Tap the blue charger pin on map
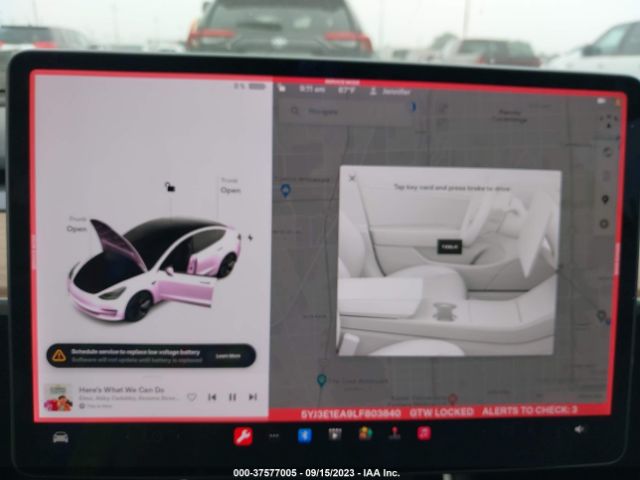This screenshot has height=480, width=640. pos(286,190)
